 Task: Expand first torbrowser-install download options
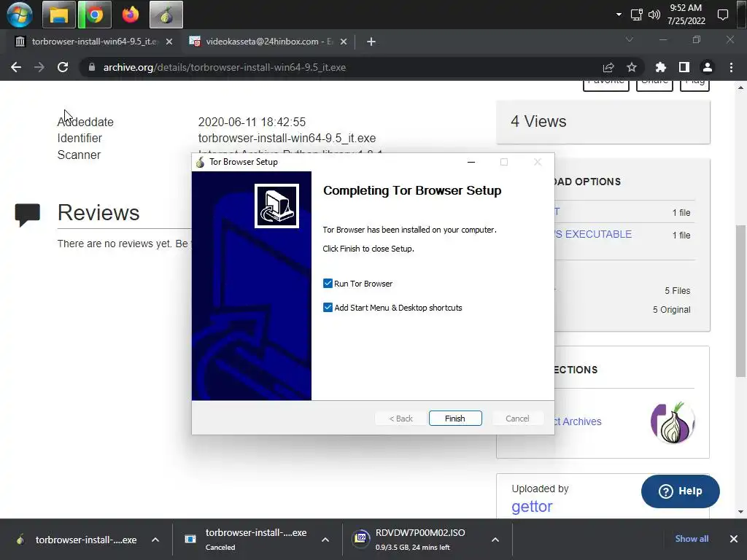pos(155,540)
